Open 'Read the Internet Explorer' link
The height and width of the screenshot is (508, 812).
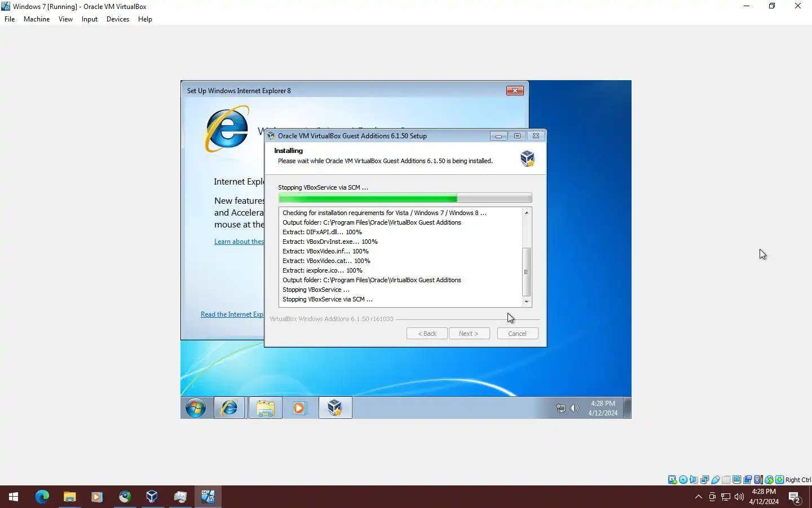pyautogui.click(x=232, y=314)
